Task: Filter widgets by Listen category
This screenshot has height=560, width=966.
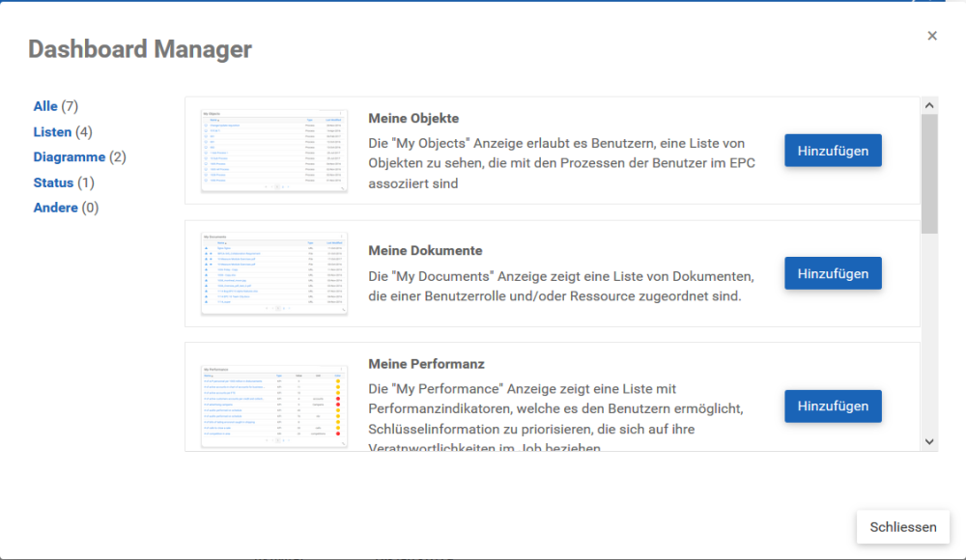Action: 52,131
